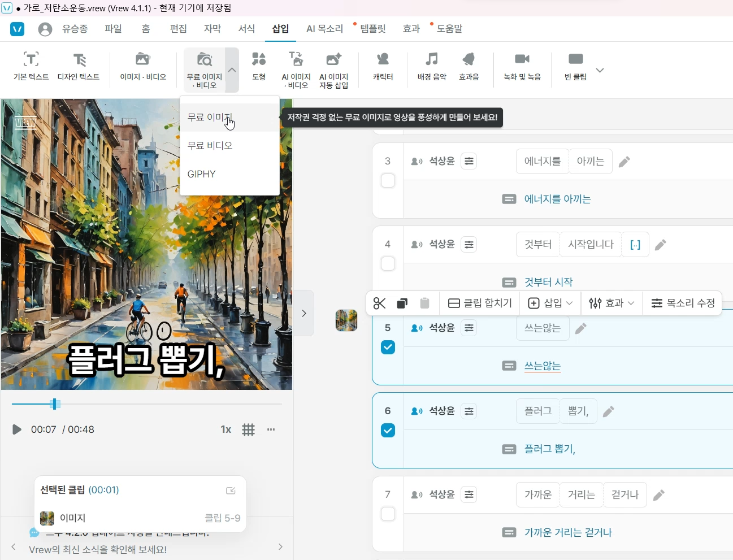Open the free image/video (무료 이미지·비디오) tool
This screenshot has height=560, width=733.
(204, 70)
